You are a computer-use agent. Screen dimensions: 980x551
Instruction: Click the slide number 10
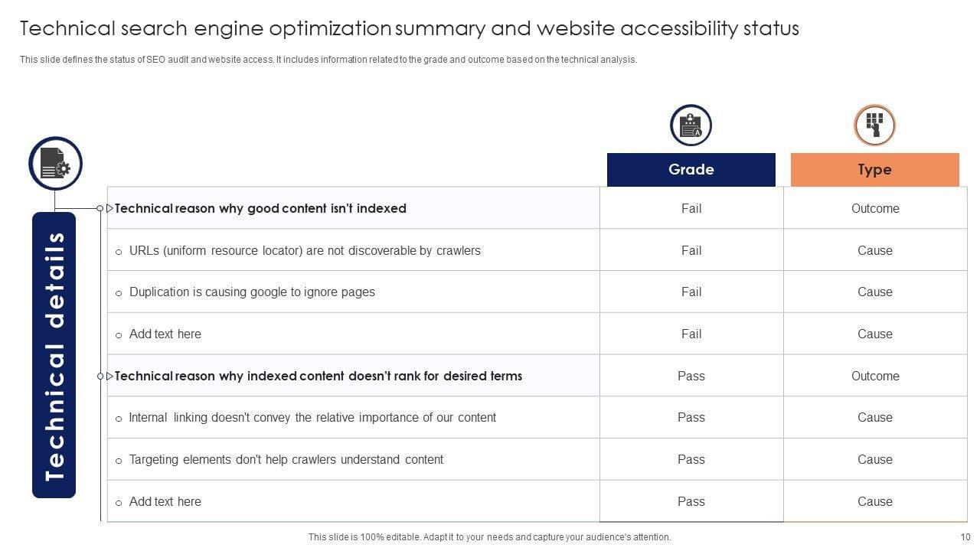(x=965, y=537)
